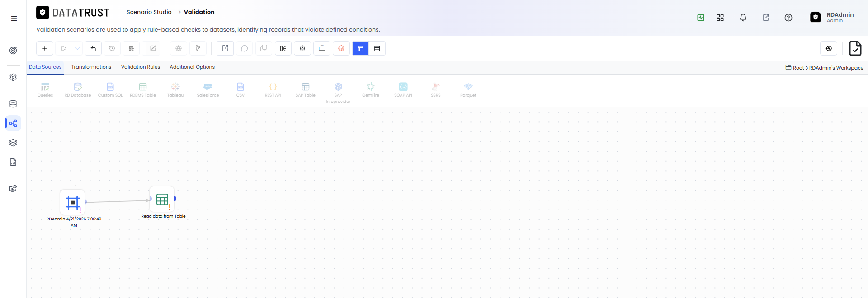
Task: Select the Tableau data source
Action: 175,90
